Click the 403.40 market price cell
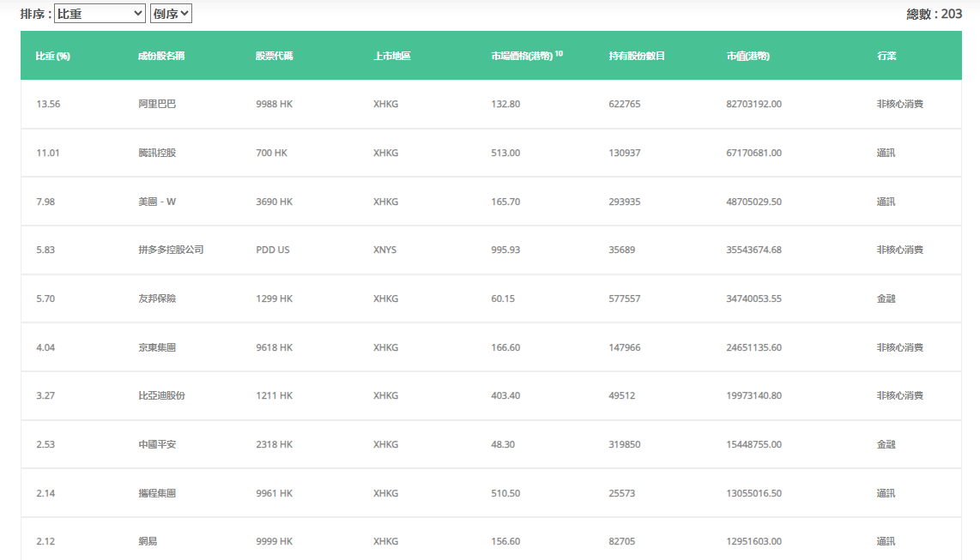Image resolution: width=980 pixels, height=560 pixels. 505,396
